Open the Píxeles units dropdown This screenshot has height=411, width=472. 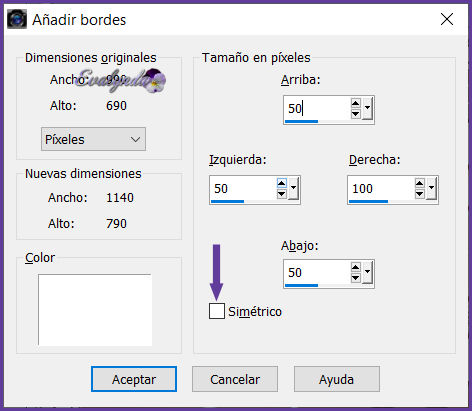[93, 139]
